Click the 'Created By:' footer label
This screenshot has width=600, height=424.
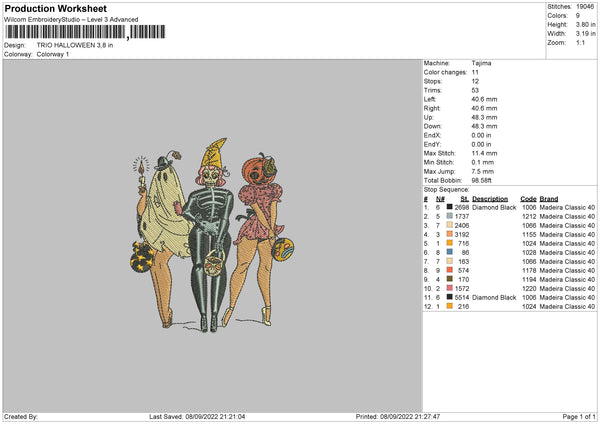[x=21, y=416]
